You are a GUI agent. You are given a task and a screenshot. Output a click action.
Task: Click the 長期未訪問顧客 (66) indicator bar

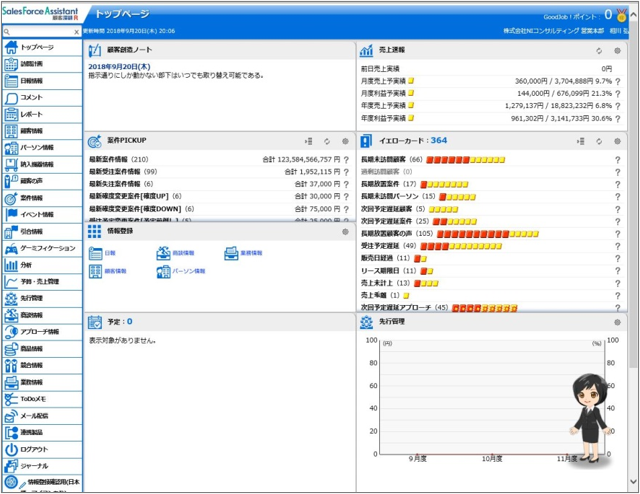466,160
